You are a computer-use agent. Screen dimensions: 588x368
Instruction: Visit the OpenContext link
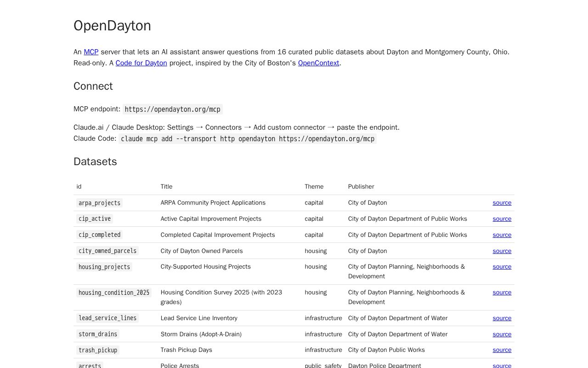318,63
